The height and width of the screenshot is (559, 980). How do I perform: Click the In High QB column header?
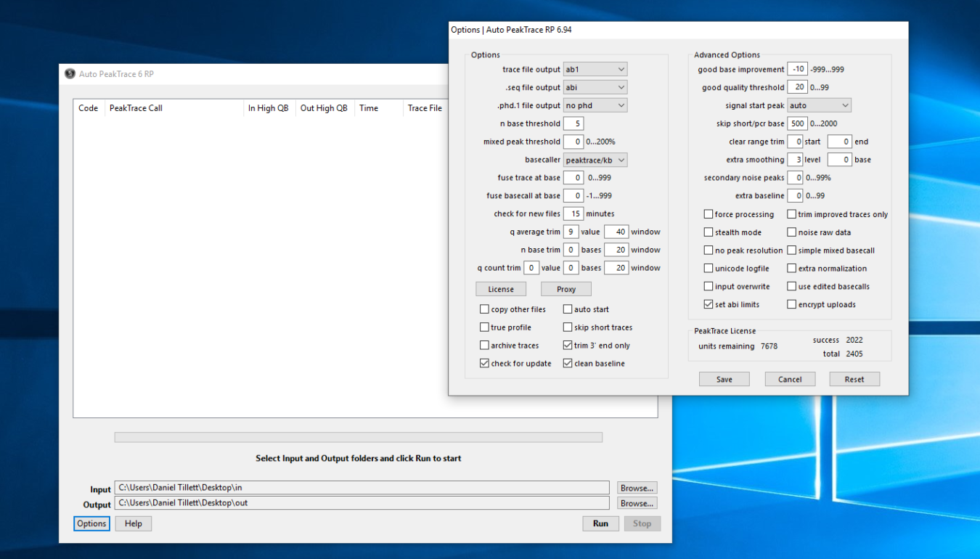coord(268,108)
